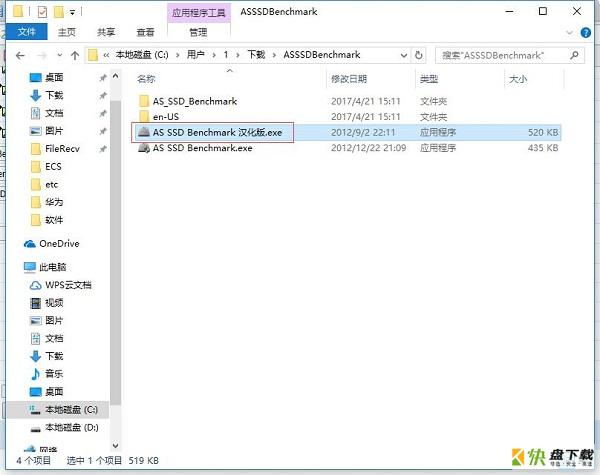Refresh the current folder view
The width and height of the screenshot is (600, 475).
[x=419, y=55]
